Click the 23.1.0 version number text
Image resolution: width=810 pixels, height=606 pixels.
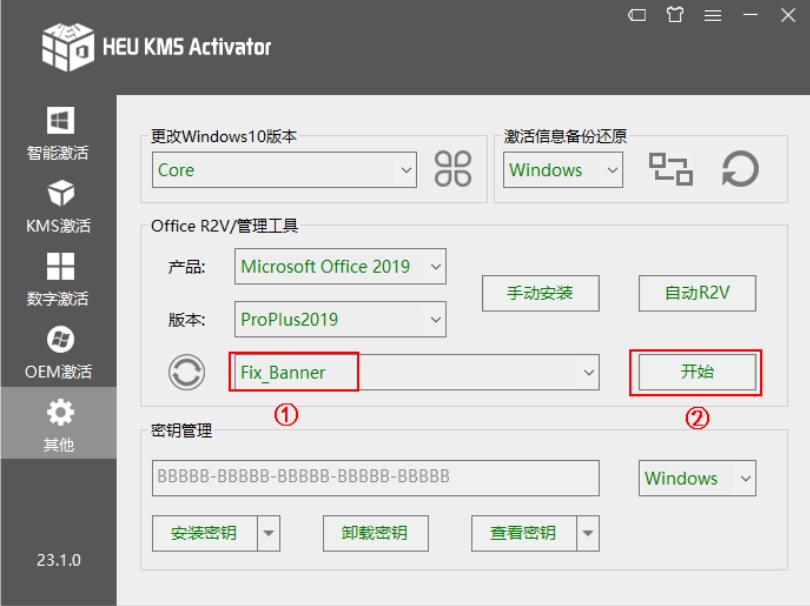coord(58,560)
